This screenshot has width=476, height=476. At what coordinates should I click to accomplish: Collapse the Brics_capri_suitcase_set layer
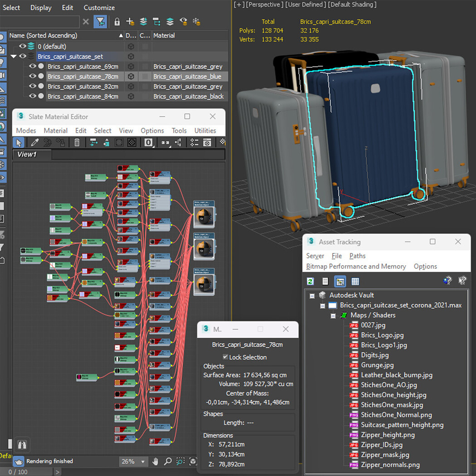(14, 57)
